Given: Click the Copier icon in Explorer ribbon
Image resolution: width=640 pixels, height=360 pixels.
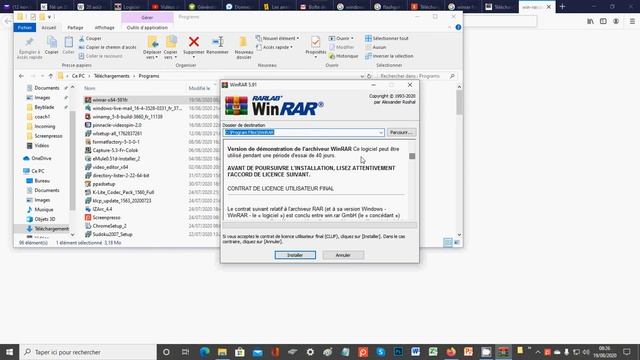Looking at the screenshot, I should tap(51, 42).
